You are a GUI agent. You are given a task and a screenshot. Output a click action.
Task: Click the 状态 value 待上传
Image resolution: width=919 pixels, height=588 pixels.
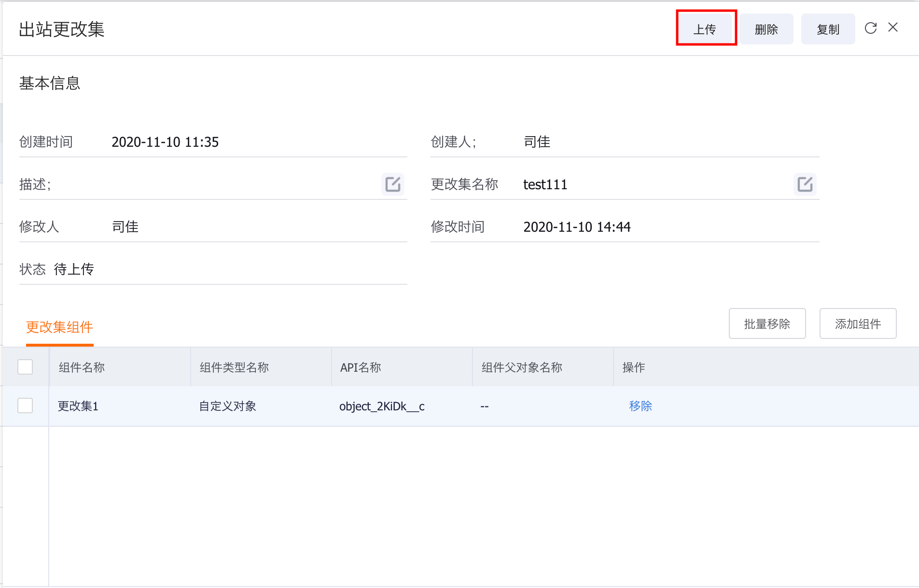coord(74,269)
